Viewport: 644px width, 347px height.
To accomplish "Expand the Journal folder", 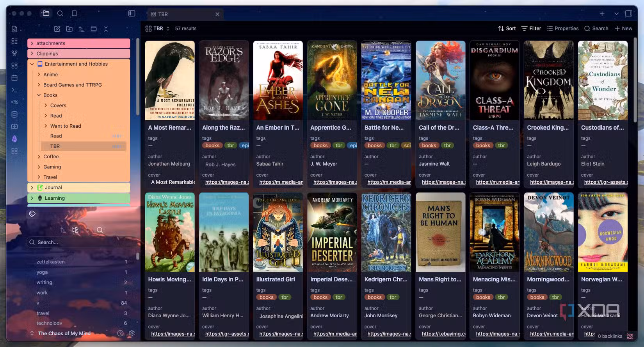I will click(79, 188).
